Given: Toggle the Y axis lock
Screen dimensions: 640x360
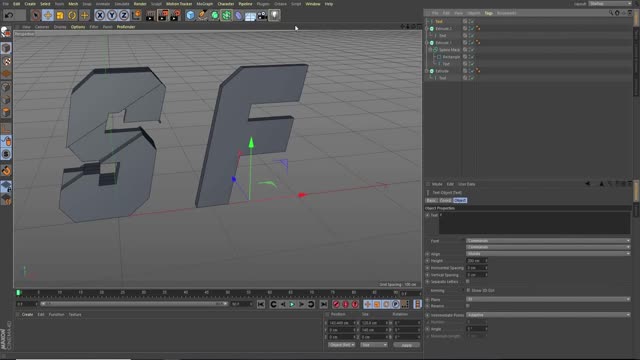Looking at the screenshot, I should 112,16.
